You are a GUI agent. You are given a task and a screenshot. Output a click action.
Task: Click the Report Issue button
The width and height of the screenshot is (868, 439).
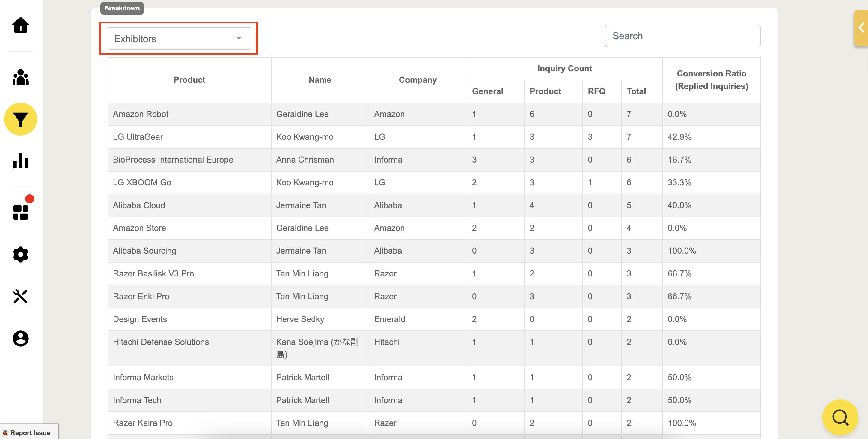click(x=29, y=432)
